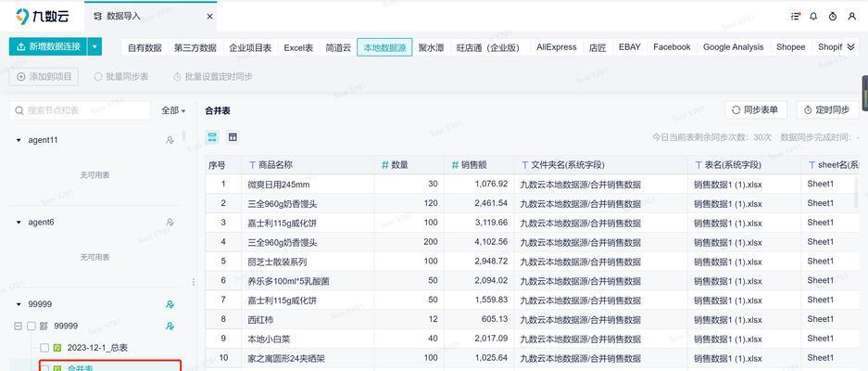868x371 pixels.
Task: Switch to 简道云 tab
Action: (338, 47)
